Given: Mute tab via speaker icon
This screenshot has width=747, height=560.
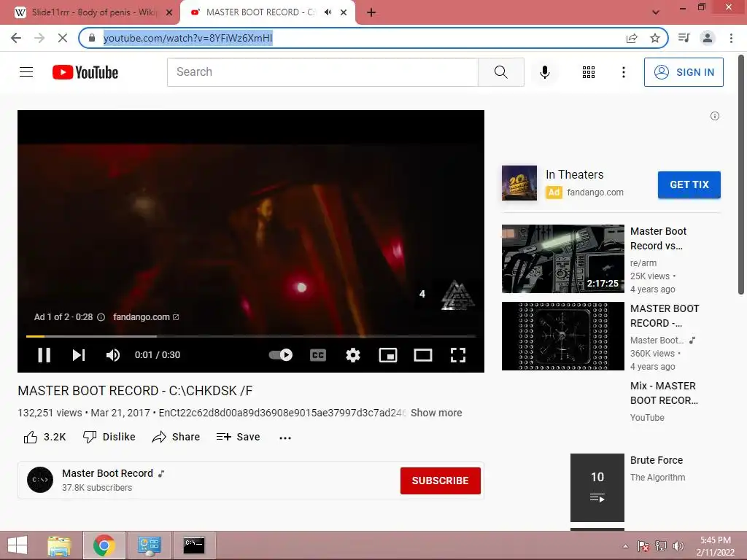Looking at the screenshot, I should [328, 12].
